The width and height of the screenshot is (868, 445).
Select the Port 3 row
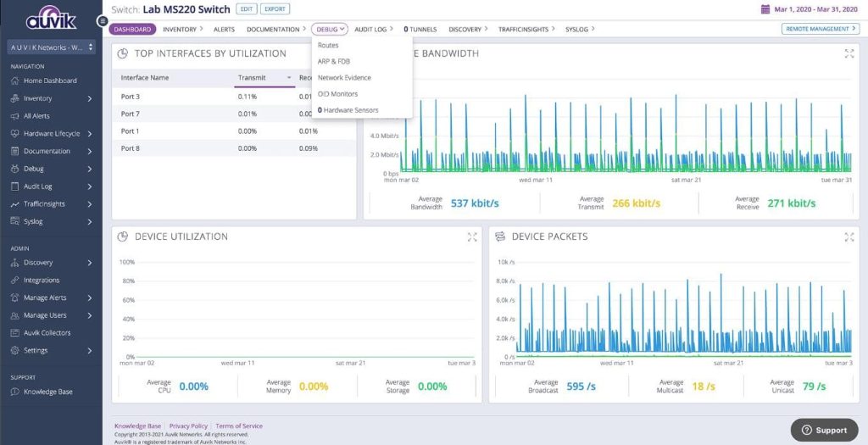pos(234,97)
